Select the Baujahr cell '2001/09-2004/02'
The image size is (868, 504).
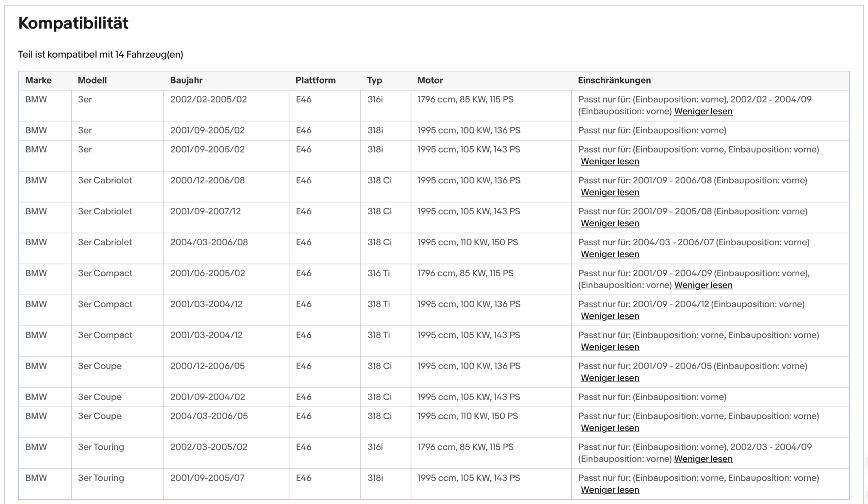coord(208,397)
